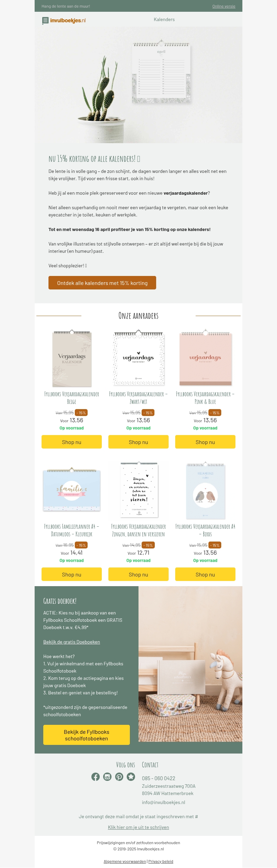Screen dimensions: 277x868
Task: Click Ontdek alle kalenders met 15% korting
Action: [x=102, y=283]
